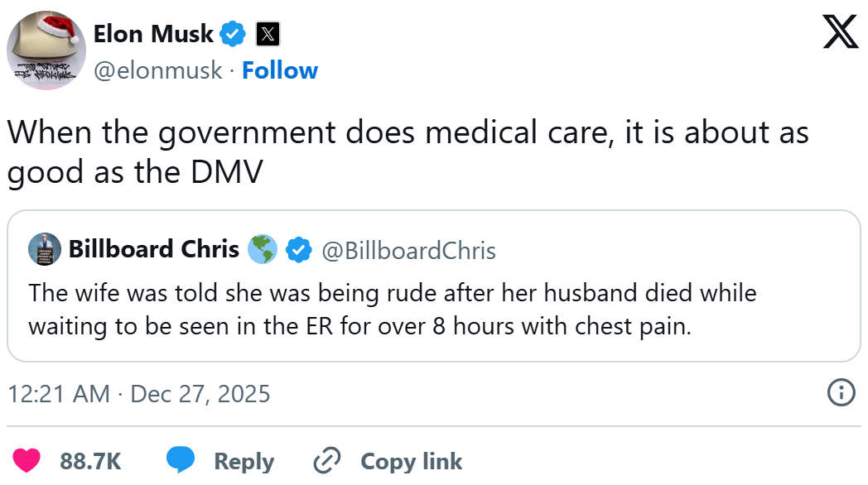This screenshot has width=868, height=485.
Task: Click the @BillboardChris handle
Action: [408, 250]
